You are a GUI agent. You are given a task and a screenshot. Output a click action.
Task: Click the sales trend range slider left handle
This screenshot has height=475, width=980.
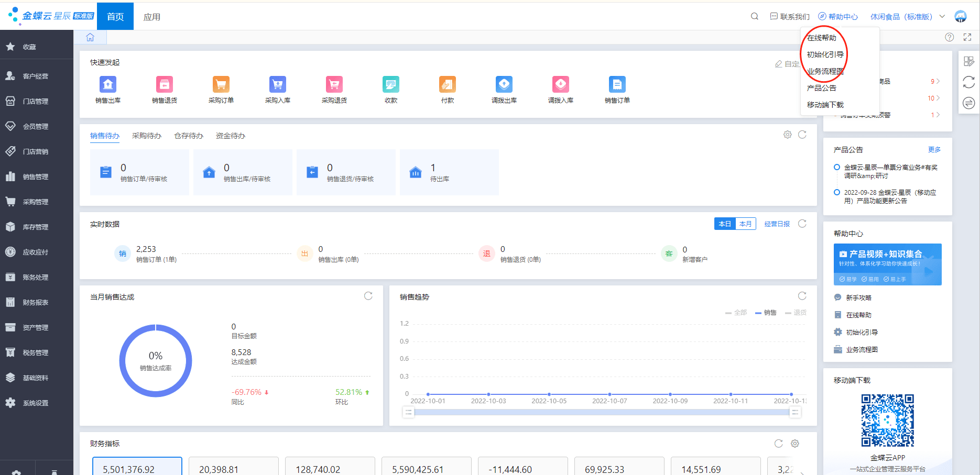tap(408, 413)
